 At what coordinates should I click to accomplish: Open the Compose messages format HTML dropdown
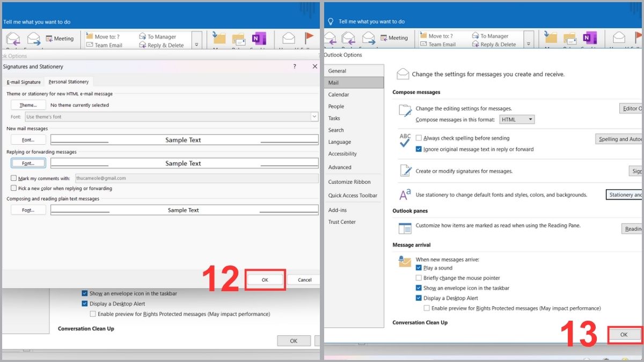point(517,120)
